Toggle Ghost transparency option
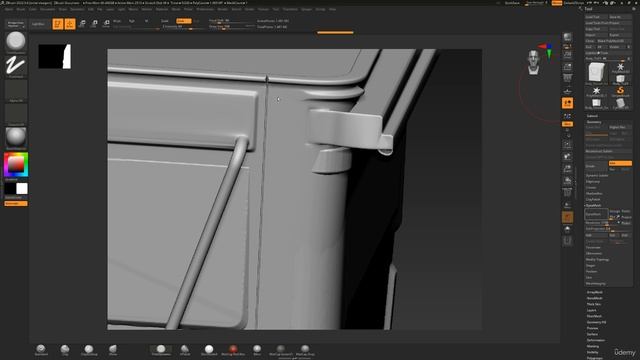The image size is (640, 360). pos(567,217)
